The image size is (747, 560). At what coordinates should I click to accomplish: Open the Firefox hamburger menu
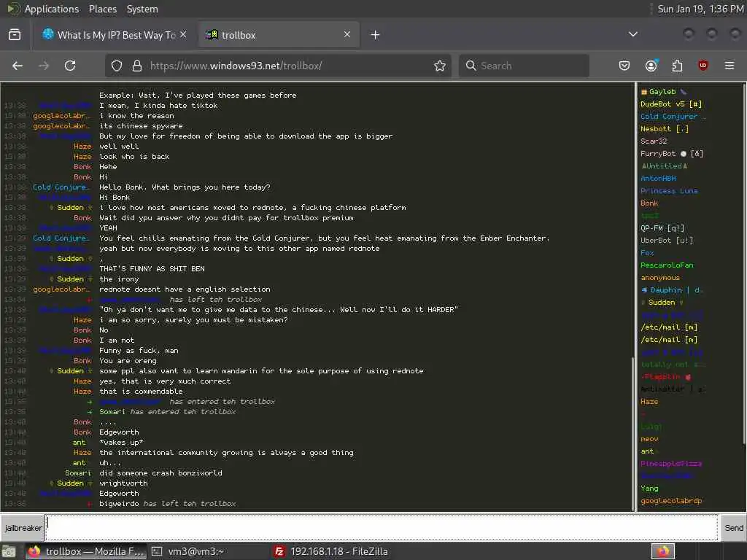pos(729,66)
